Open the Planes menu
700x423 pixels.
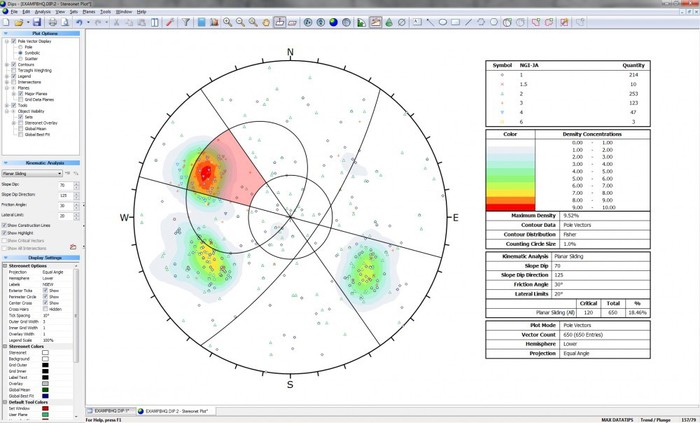(89, 11)
